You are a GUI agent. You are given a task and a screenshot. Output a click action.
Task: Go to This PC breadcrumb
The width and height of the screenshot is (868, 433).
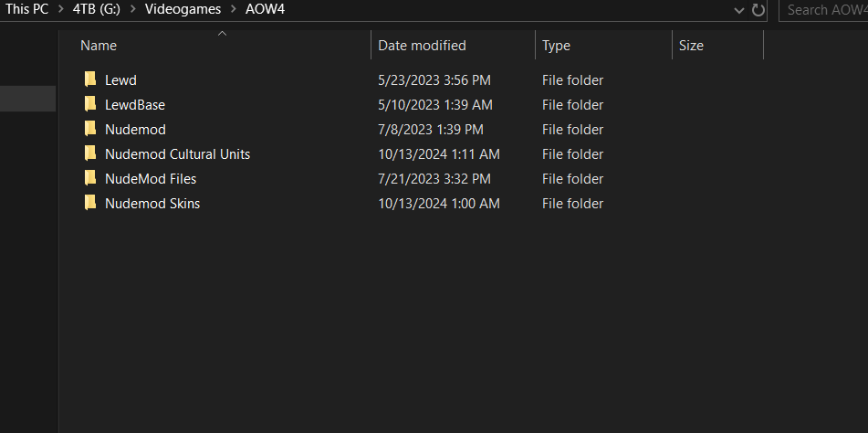(27, 9)
